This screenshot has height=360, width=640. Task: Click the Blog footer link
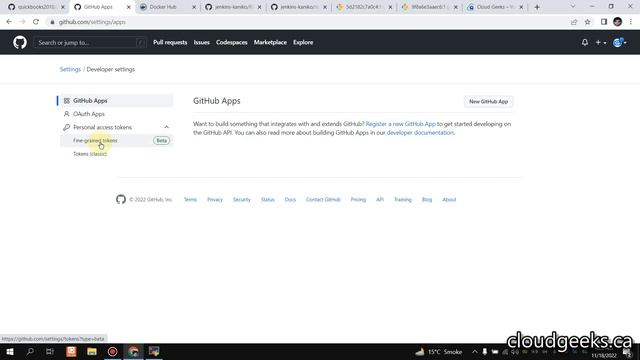click(x=427, y=200)
